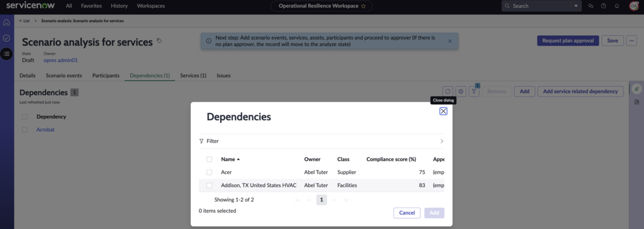Click the info icon in the banner

pyautogui.click(x=209, y=41)
